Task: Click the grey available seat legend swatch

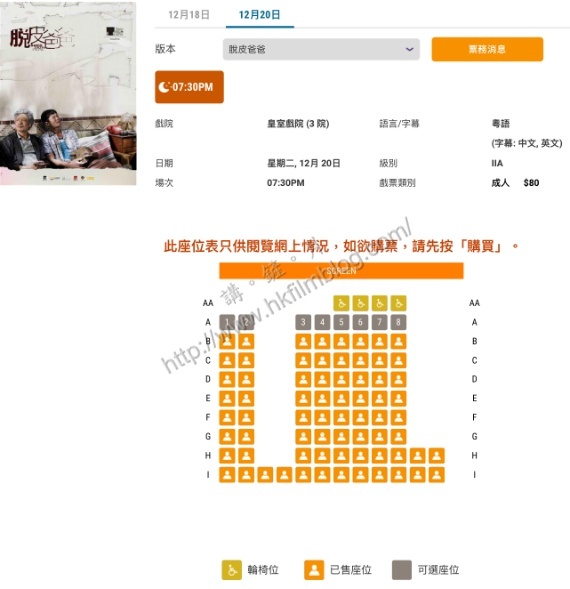Action: (x=402, y=570)
